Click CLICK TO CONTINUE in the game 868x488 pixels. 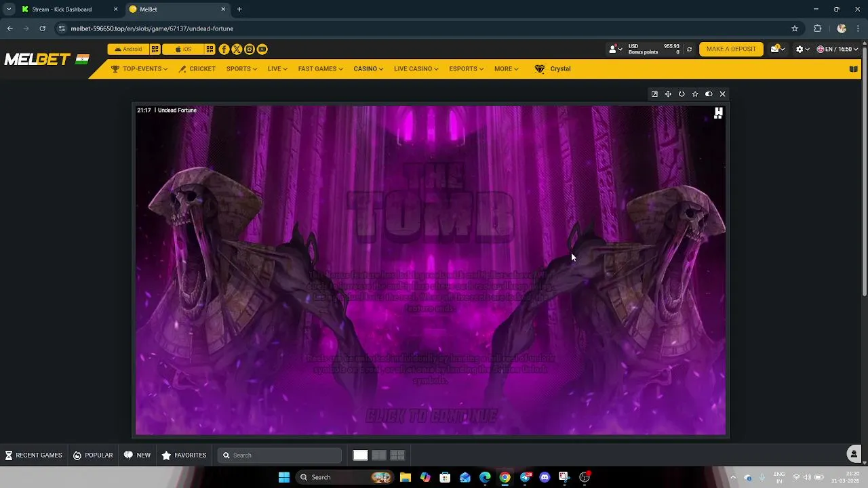tap(431, 415)
